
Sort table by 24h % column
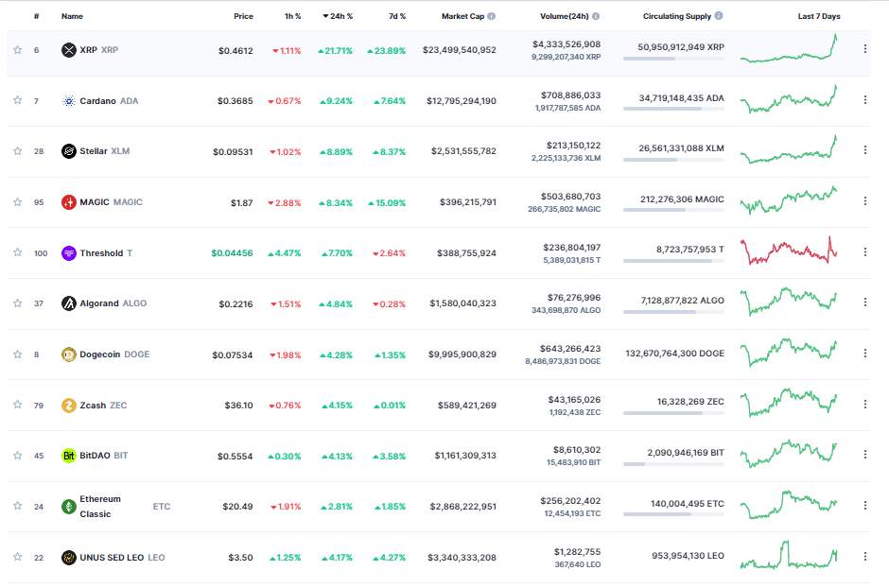pos(338,16)
